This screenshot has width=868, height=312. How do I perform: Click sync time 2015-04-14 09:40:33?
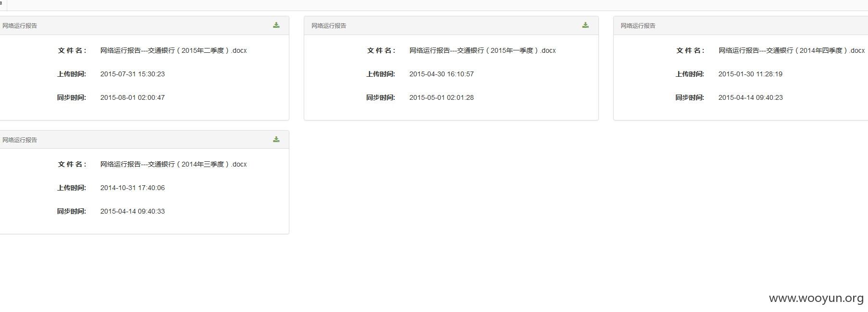click(x=133, y=211)
